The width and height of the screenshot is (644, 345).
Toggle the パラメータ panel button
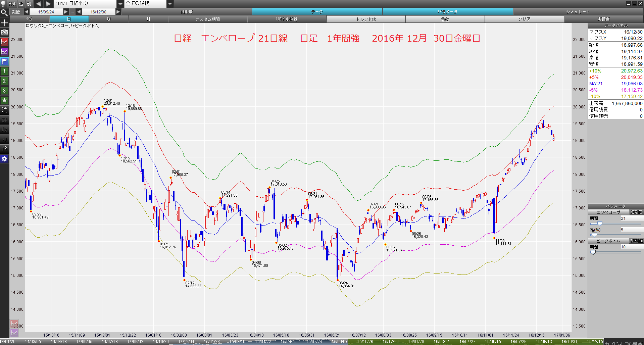(x=447, y=12)
